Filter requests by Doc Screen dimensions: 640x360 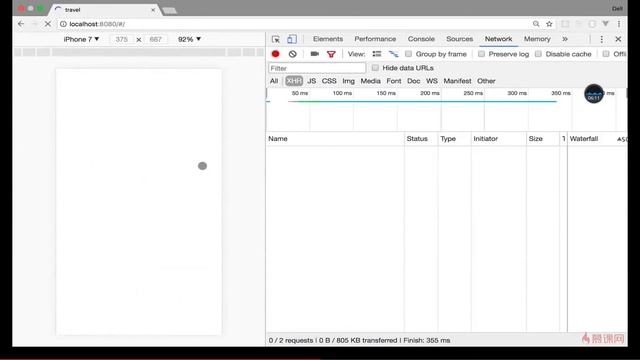click(x=413, y=81)
